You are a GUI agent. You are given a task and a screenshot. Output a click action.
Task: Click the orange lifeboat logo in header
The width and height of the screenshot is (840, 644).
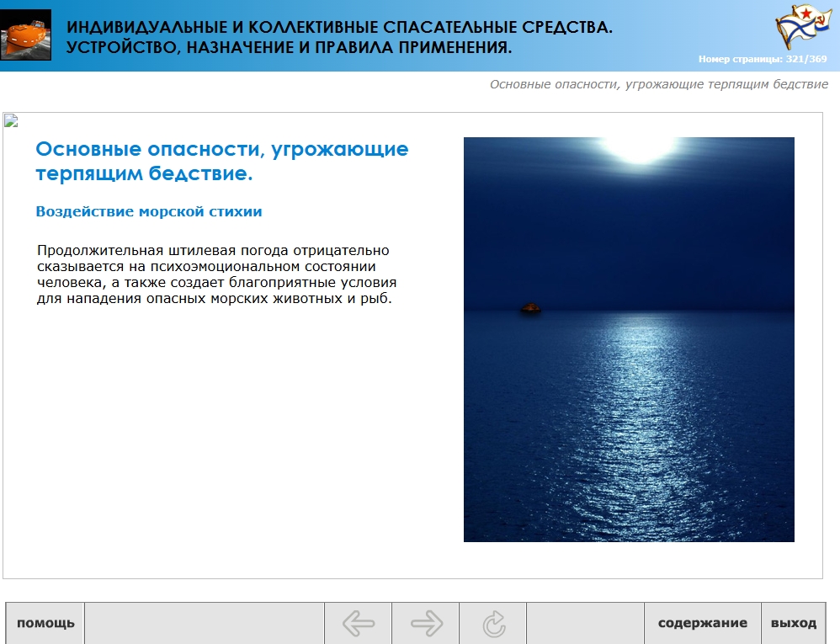pyautogui.click(x=25, y=34)
